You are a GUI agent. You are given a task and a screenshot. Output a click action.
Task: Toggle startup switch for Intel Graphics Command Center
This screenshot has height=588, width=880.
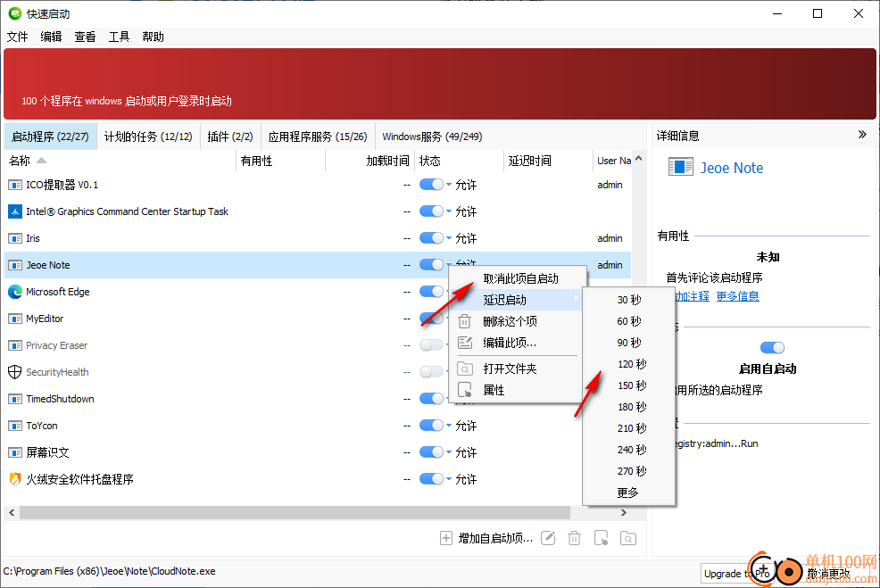point(431,211)
